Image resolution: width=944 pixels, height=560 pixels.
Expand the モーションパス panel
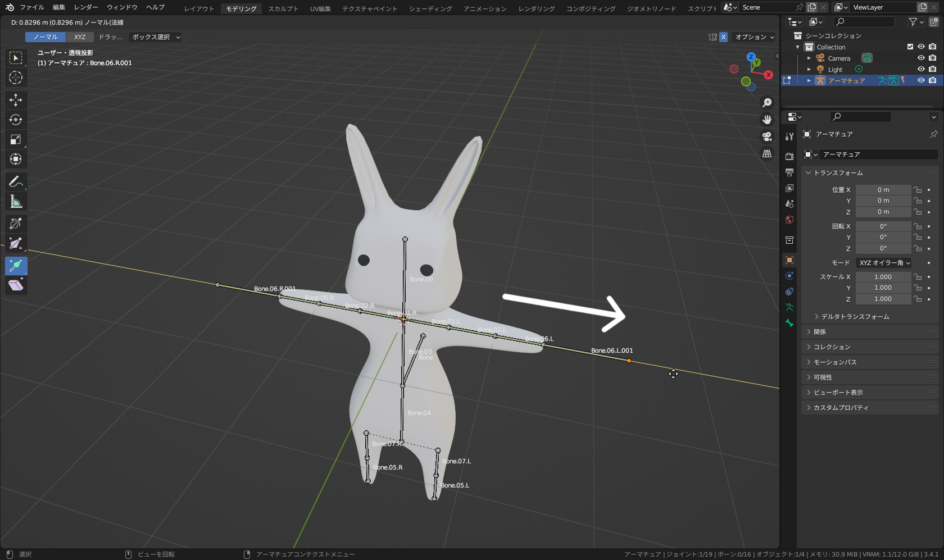click(870, 362)
